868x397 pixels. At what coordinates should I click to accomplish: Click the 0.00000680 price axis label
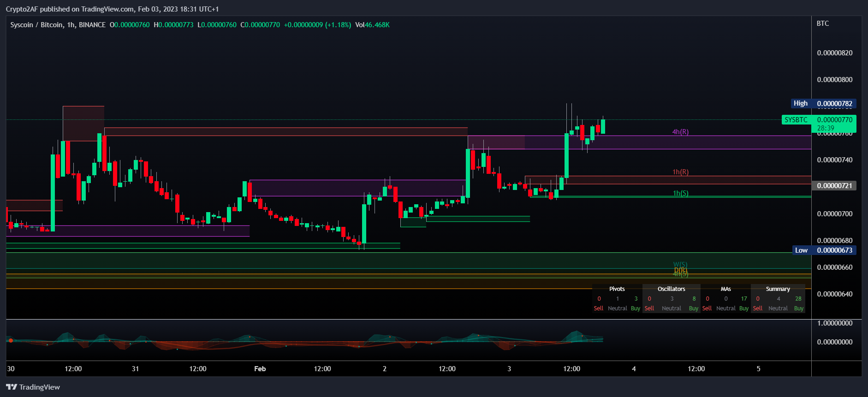pyautogui.click(x=834, y=241)
